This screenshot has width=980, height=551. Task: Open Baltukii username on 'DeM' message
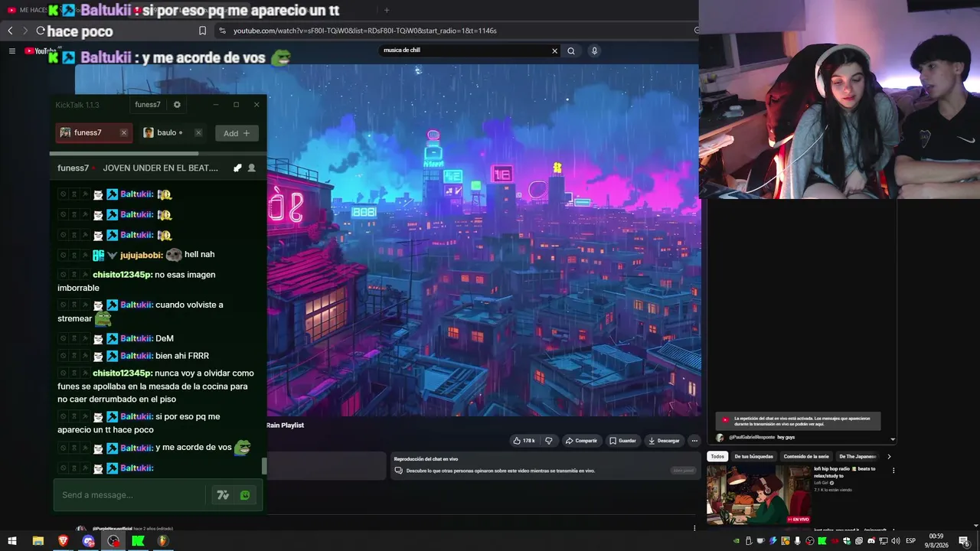pos(136,338)
